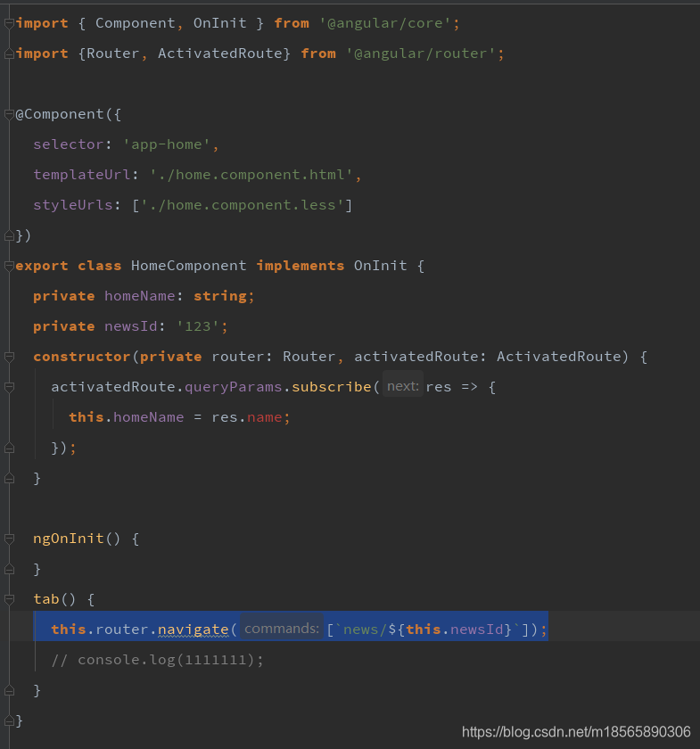Click the templateUrl property name

[x=82, y=175]
